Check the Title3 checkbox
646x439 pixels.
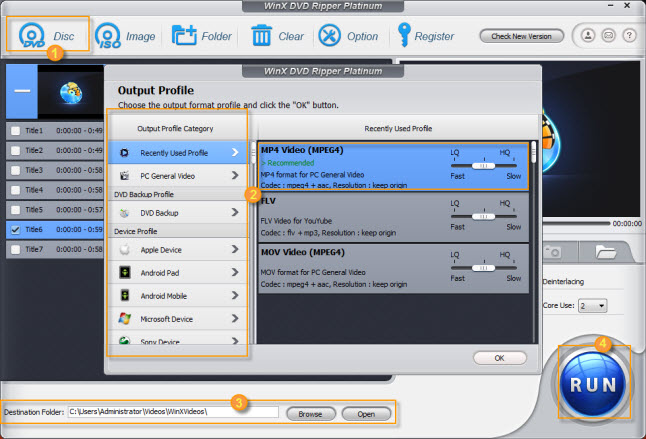coord(15,170)
